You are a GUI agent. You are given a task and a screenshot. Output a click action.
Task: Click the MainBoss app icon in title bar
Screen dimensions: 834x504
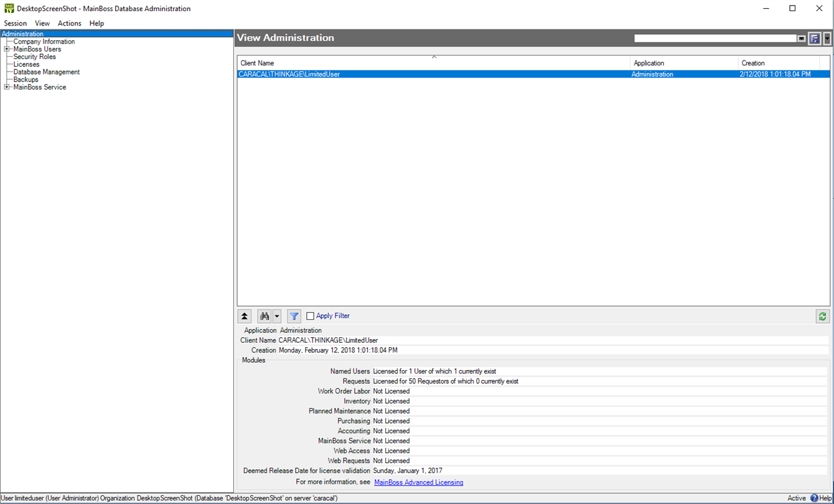pos(9,9)
